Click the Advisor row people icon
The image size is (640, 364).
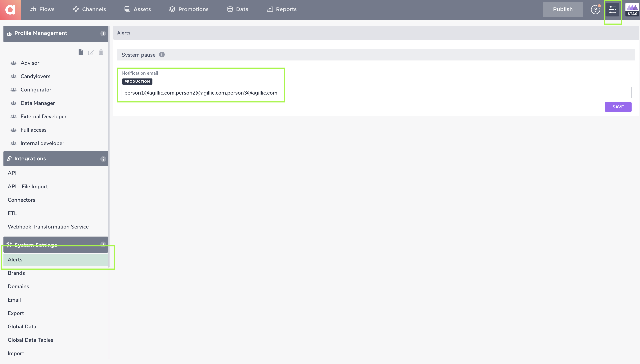tap(14, 63)
